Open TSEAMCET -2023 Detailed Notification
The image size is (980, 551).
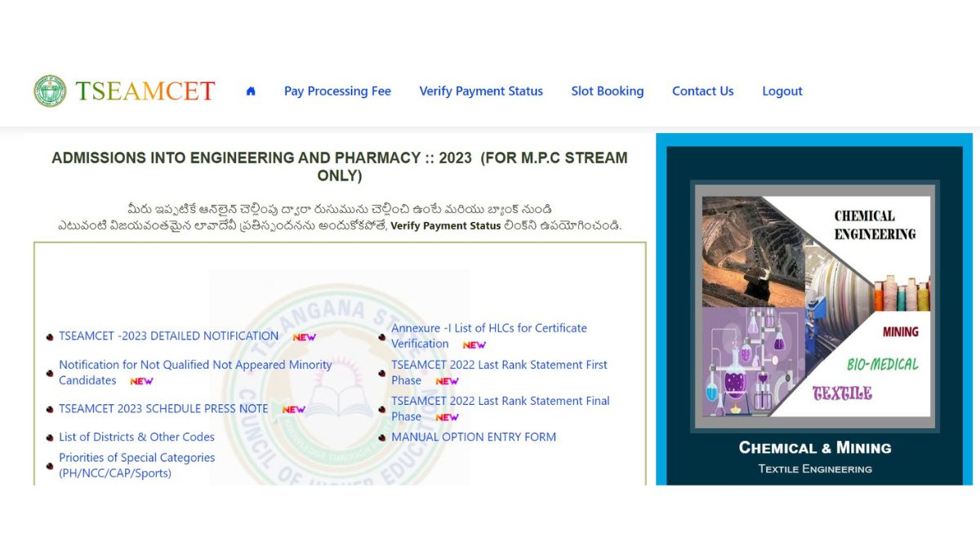coord(169,335)
